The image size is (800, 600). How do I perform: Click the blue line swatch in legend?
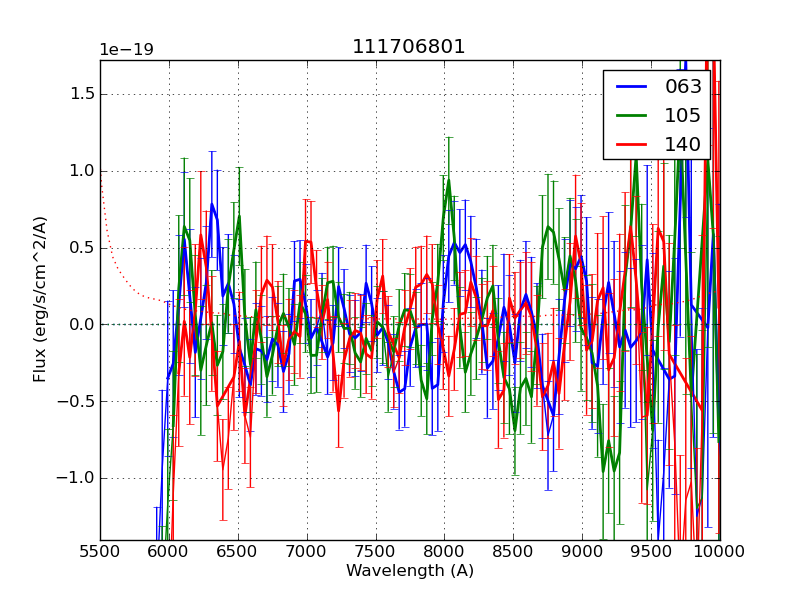(633, 87)
